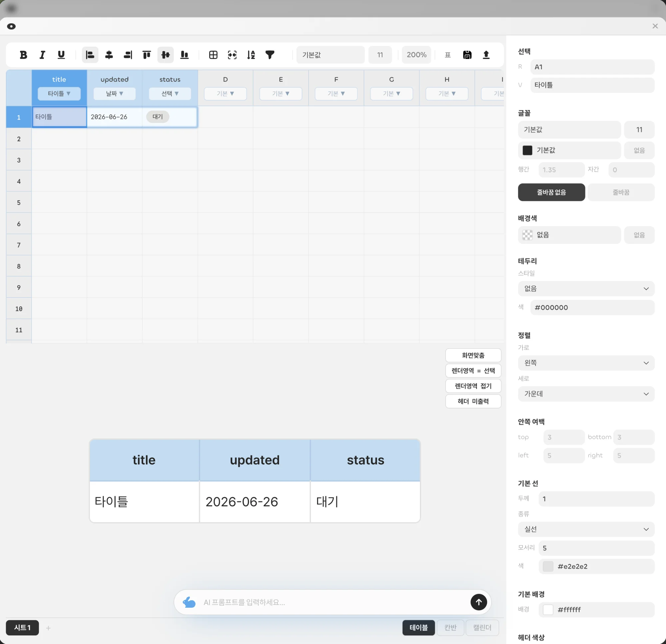The width and height of the screenshot is (666, 644).
Task: Apply underline formatting icon
Action: (x=61, y=55)
